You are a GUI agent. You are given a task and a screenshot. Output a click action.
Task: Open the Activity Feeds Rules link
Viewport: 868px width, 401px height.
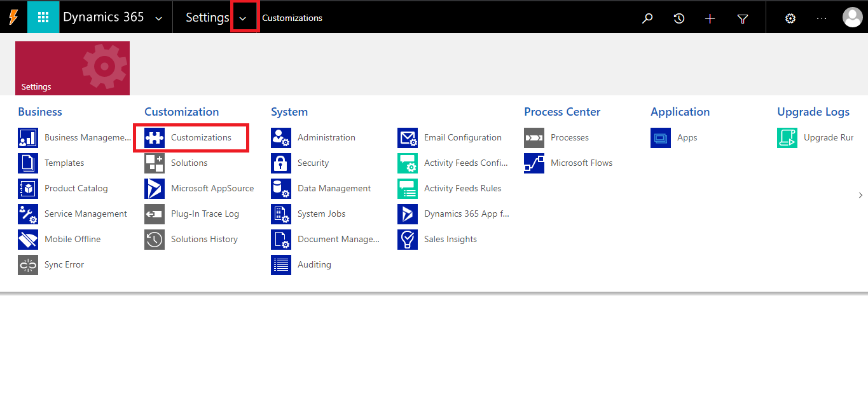point(463,188)
